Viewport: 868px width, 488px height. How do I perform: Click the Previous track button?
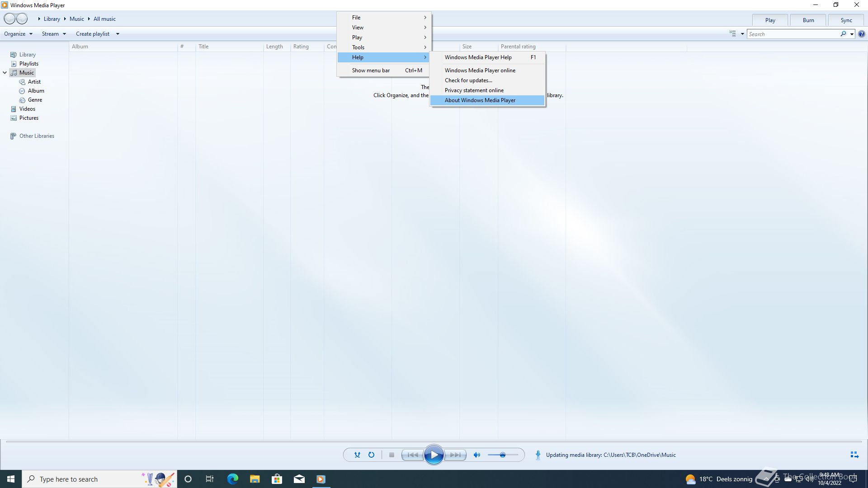pyautogui.click(x=413, y=455)
